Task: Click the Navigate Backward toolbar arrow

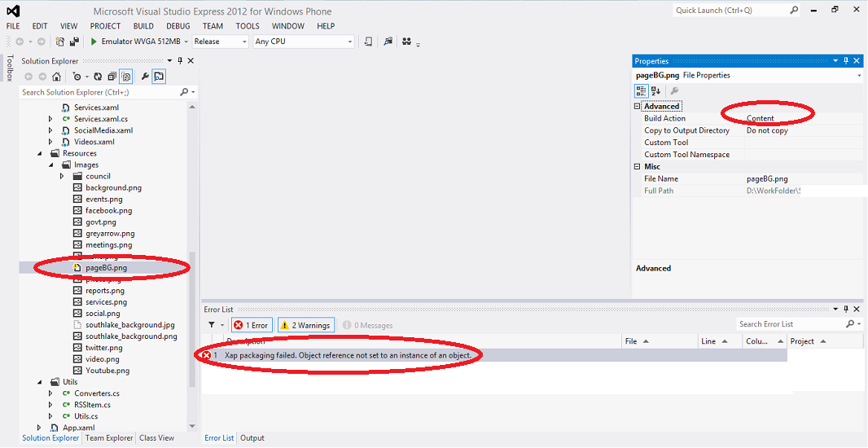Action: point(20,42)
